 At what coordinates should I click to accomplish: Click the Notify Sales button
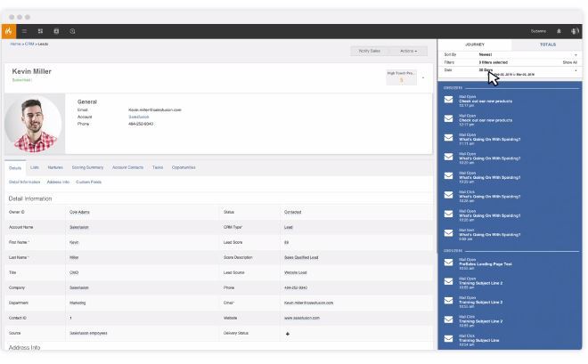click(369, 51)
